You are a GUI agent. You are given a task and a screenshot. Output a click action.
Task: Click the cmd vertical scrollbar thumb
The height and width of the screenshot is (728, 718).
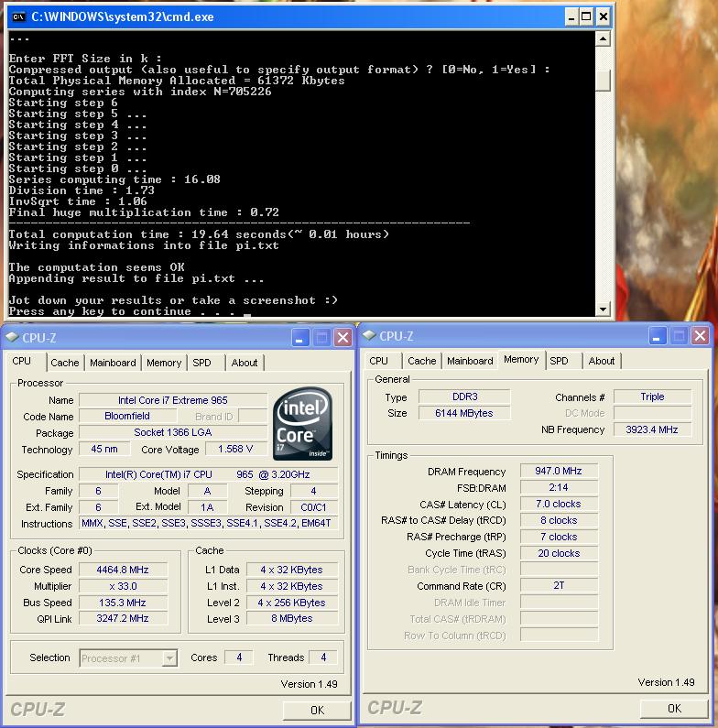(603, 81)
